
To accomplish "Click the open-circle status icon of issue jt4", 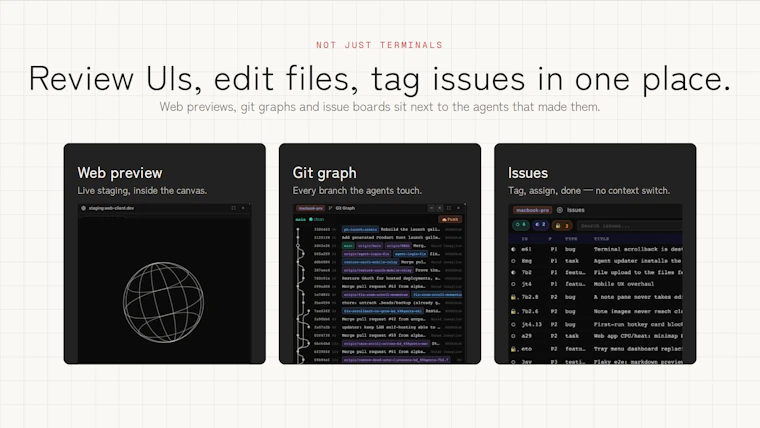I will (x=513, y=284).
